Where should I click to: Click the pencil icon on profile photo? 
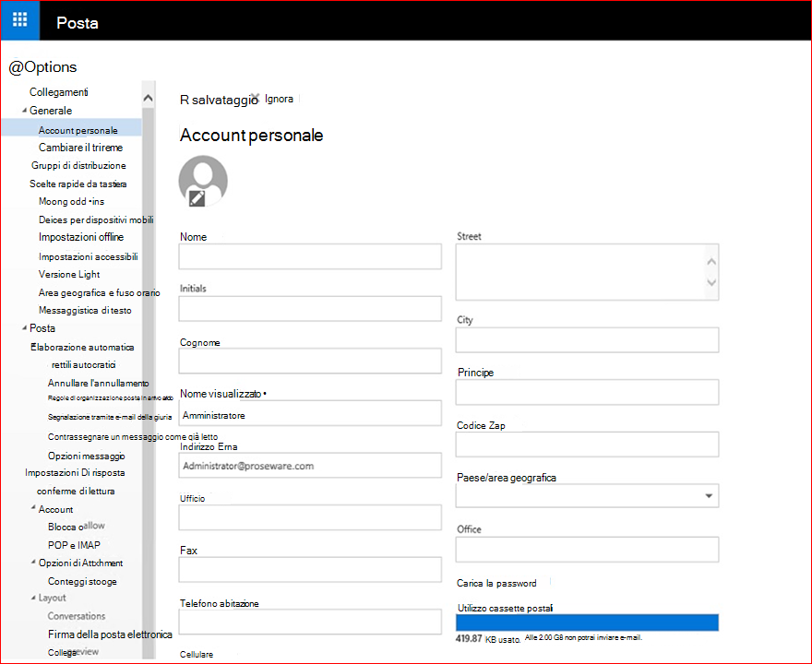click(197, 198)
